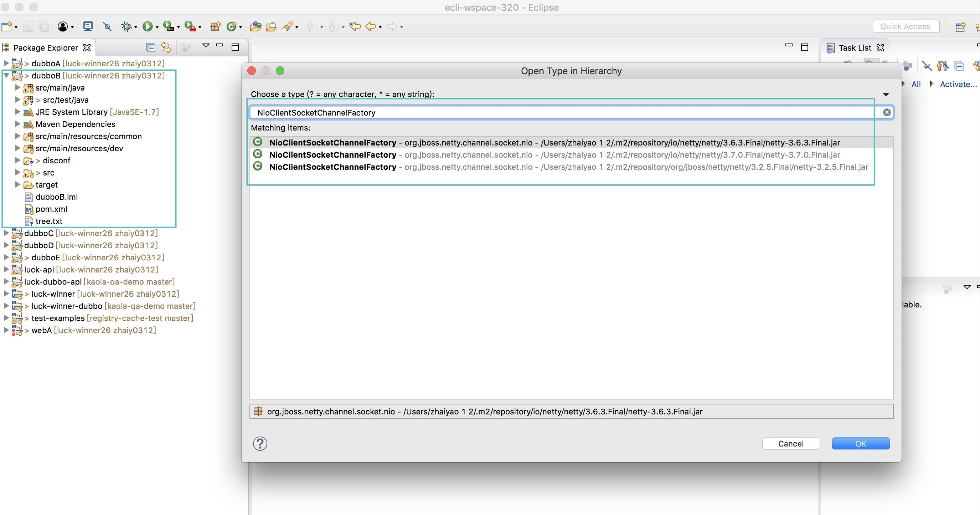Screen dimensions: 980x515
Task: Toggle Skip All Breakpoints in the toolbar
Action: point(107,26)
